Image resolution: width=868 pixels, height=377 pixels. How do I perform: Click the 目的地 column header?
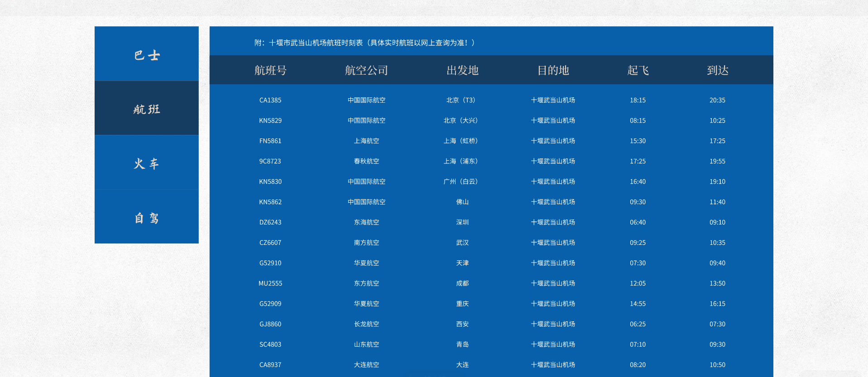click(553, 70)
